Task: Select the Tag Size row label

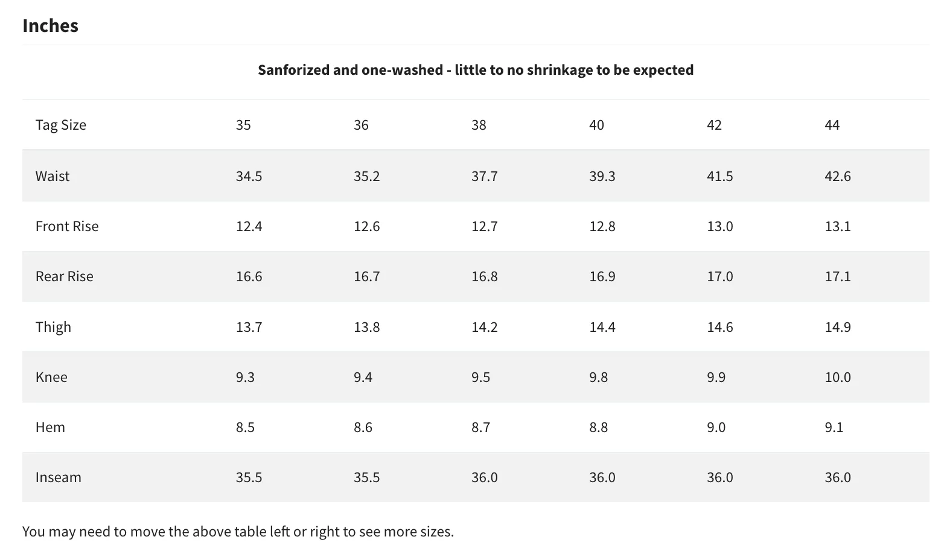Action: (x=60, y=125)
